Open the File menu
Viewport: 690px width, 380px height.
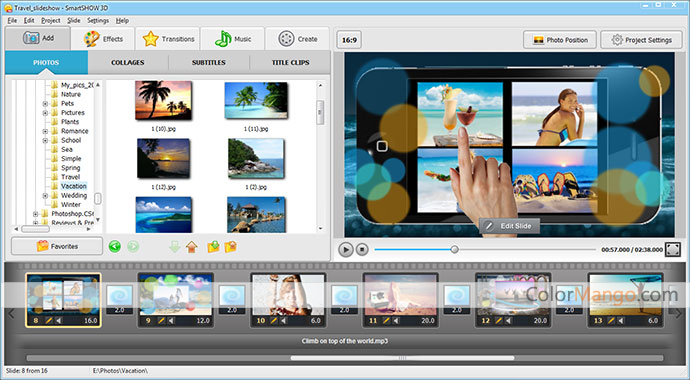(12, 20)
